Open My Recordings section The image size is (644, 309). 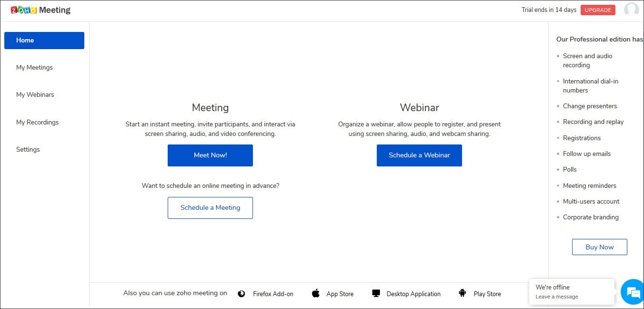point(37,123)
